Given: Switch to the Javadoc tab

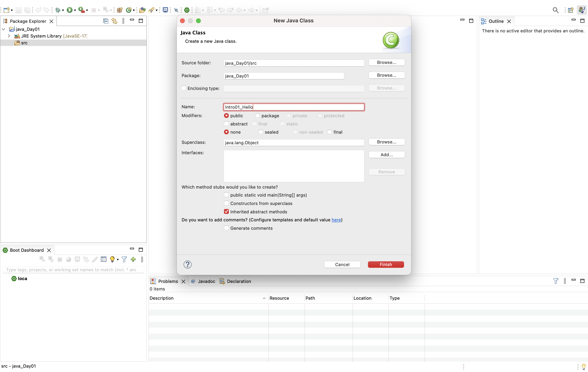Looking at the screenshot, I should [x=203, y=281].
